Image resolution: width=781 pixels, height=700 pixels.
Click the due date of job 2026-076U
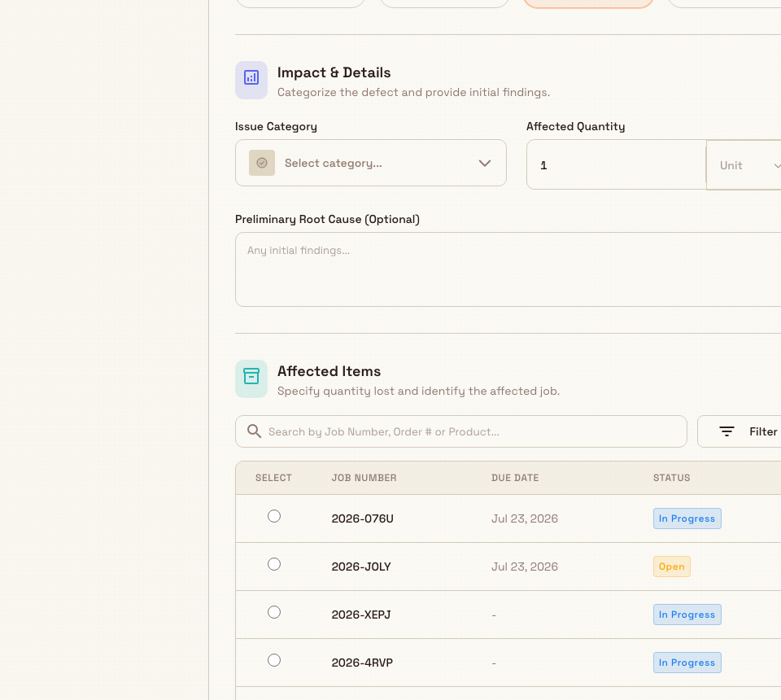point(525,518)
